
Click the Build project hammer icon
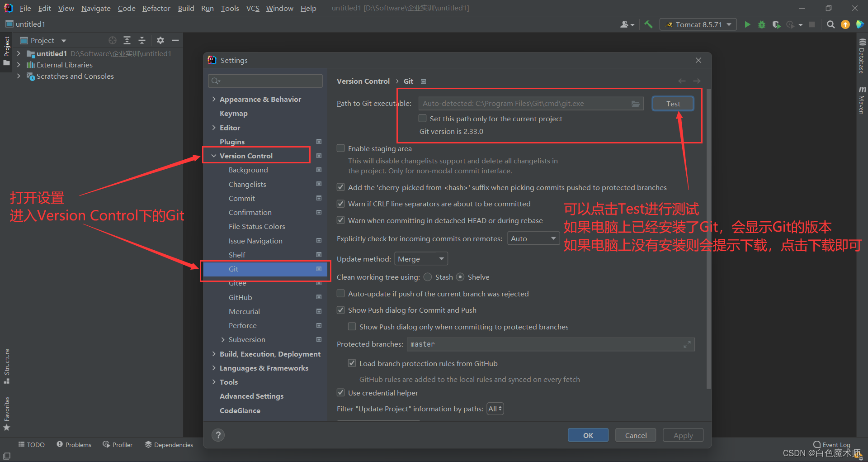point(648,24)
